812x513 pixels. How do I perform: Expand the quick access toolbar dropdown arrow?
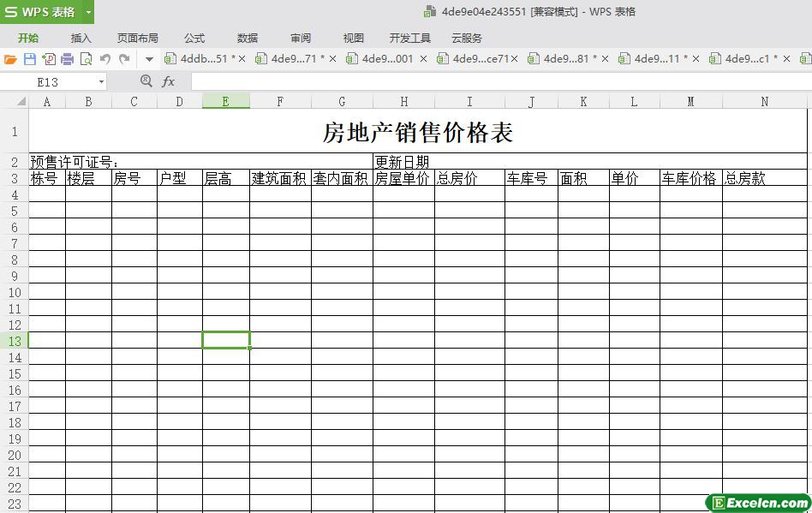pyautogui.click(x=149, y=60)
